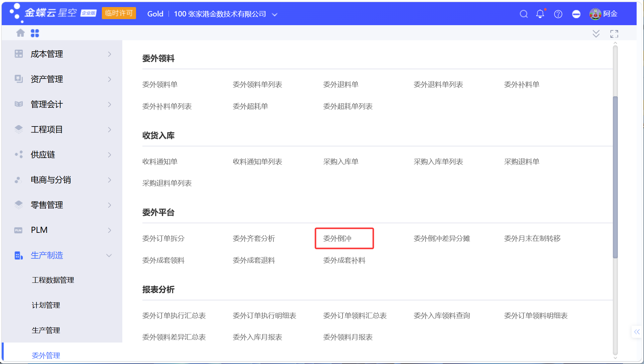Open the 委外倒冲 link
The height and width of the screenshot is (364, 644).
[x=337, y=238]
